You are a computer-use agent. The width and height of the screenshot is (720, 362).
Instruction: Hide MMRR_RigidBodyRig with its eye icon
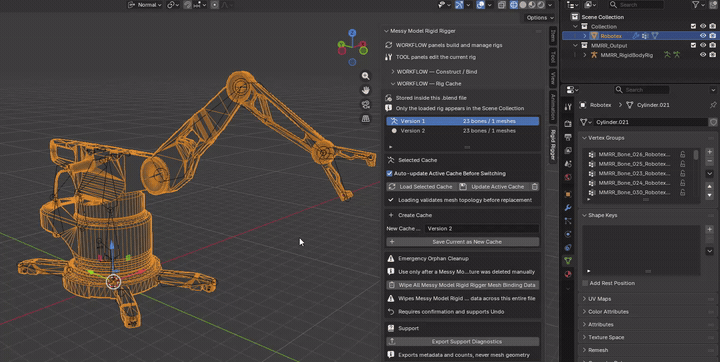(703, 55)
